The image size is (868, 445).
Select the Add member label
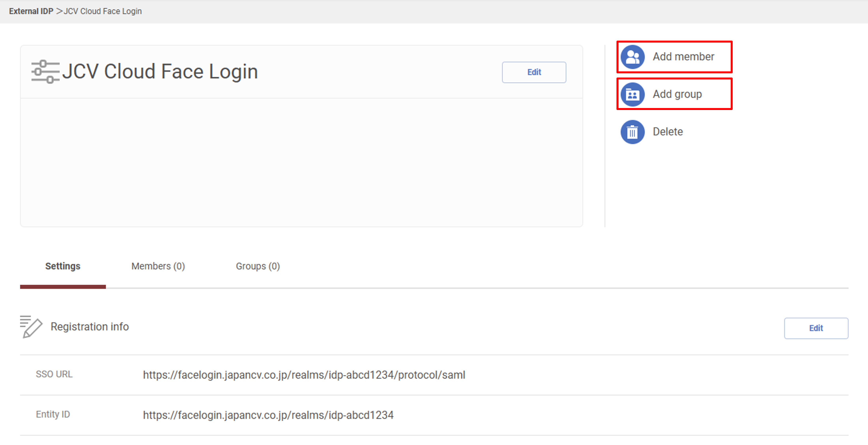click(x=683, y=57)
